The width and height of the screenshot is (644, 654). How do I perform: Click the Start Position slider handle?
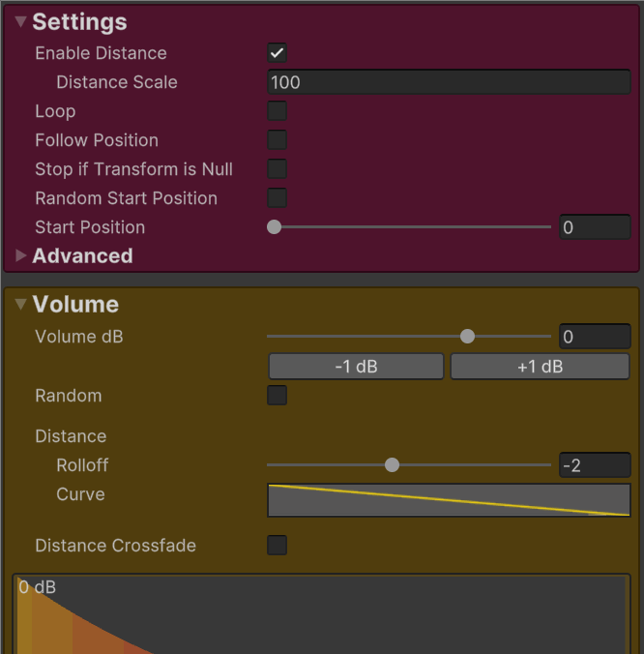coord(275,227)
